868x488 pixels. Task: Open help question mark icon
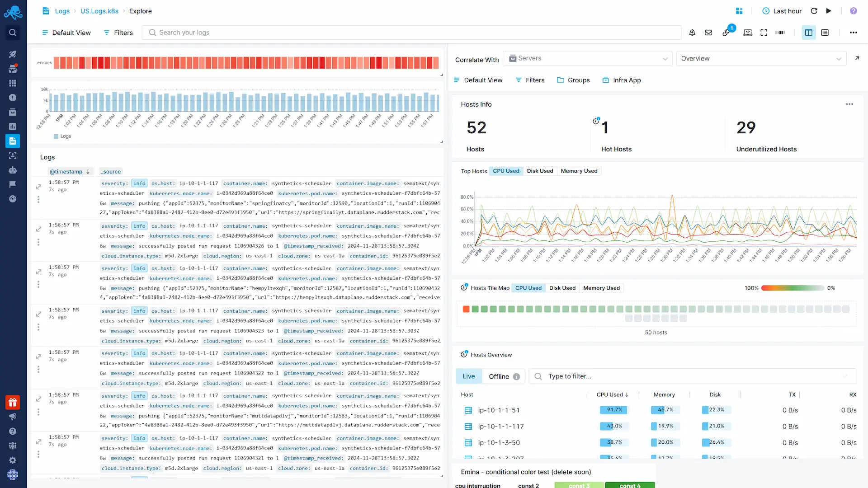click(853, 11)
